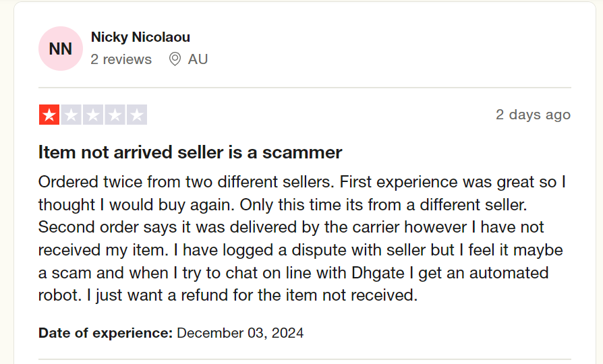
Task: Click the "Date of experience:" label
Action: click(x=106, y=332)
